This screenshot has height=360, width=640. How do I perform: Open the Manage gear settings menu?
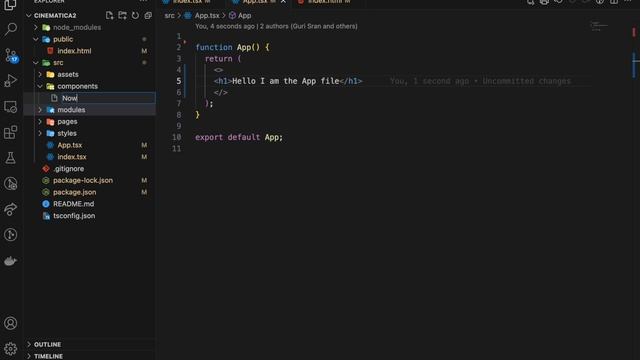[x=11, y=349]
